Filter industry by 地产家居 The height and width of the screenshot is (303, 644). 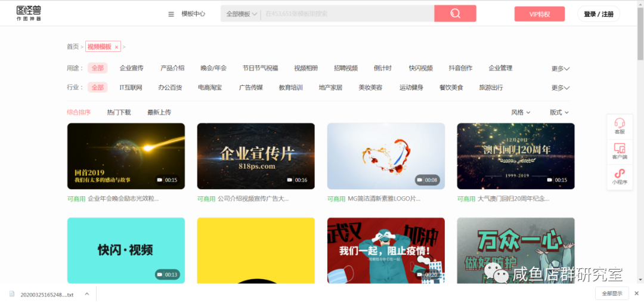click(x=330, y=88)
